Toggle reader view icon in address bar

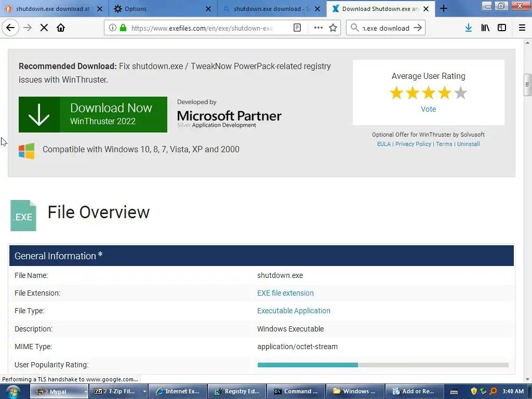pos(297,28)
